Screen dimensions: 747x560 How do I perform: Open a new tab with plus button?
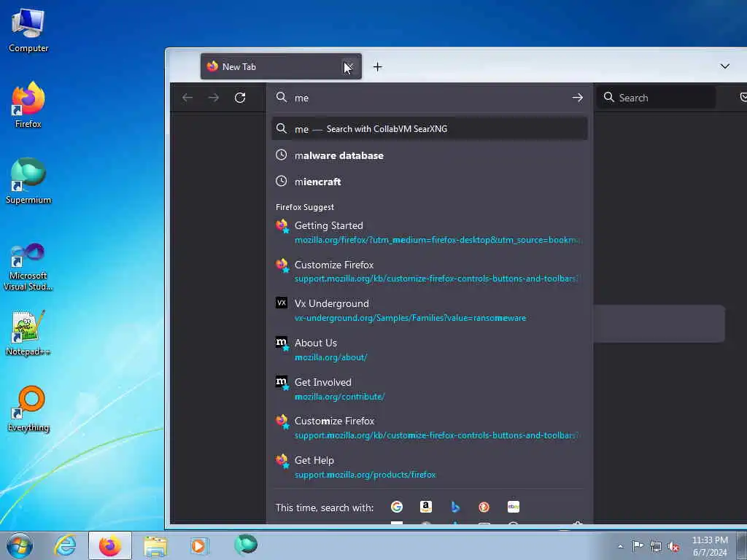377,66
